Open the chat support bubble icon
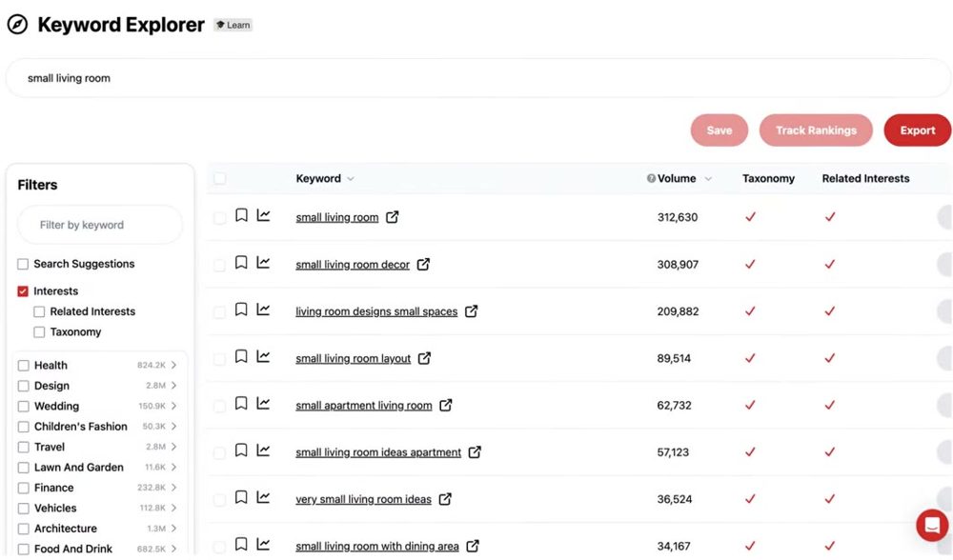Image resolution: width=953 pixels, height=560 pixels. 932,526
